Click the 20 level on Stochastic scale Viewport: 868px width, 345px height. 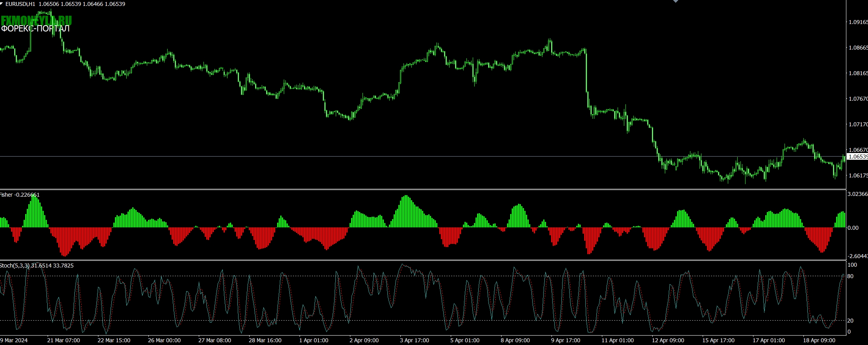click(x=850, y=321)
